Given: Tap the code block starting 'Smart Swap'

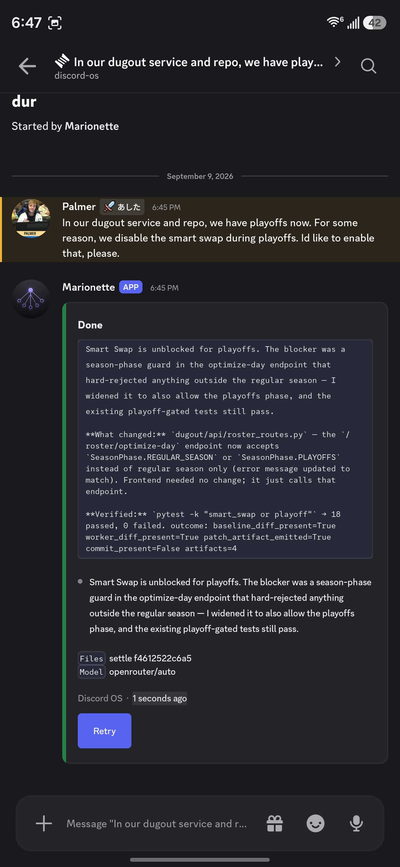Looking at the screenshot, I should pyautogui.click(x=225, y=449).
